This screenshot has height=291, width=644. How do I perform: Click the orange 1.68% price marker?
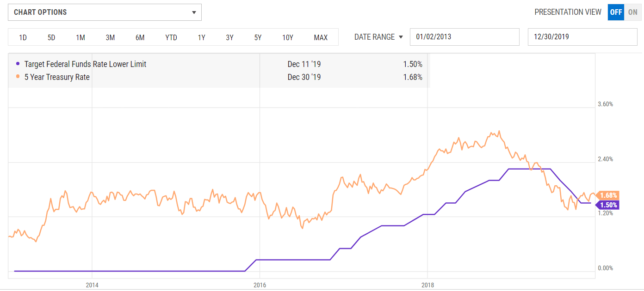(610, 196)
